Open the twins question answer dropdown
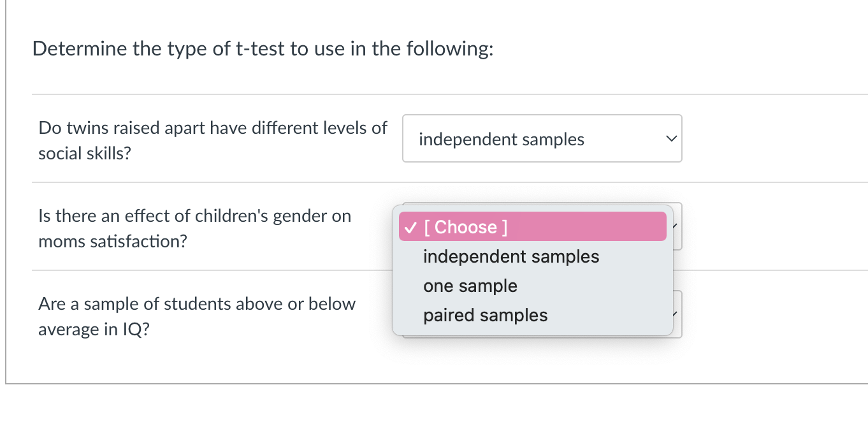Viewport: 868px width, 422px height. [x=542, y=139]
